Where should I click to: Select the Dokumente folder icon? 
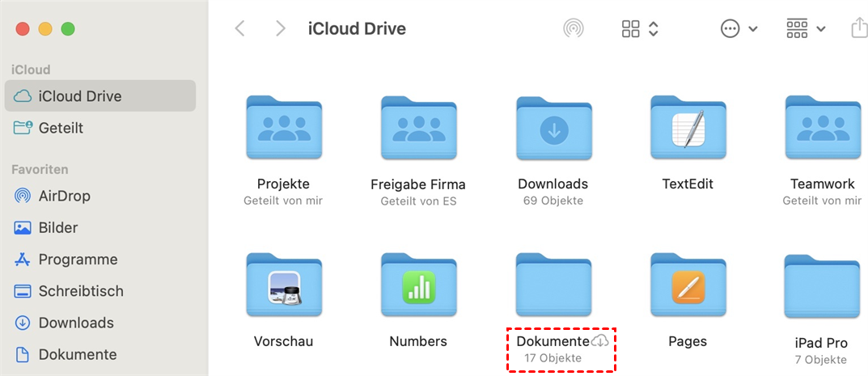553,285
